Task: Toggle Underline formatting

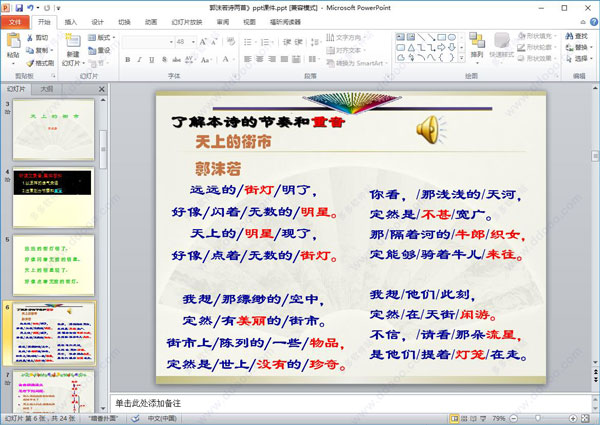Action: tap(152, 59)
